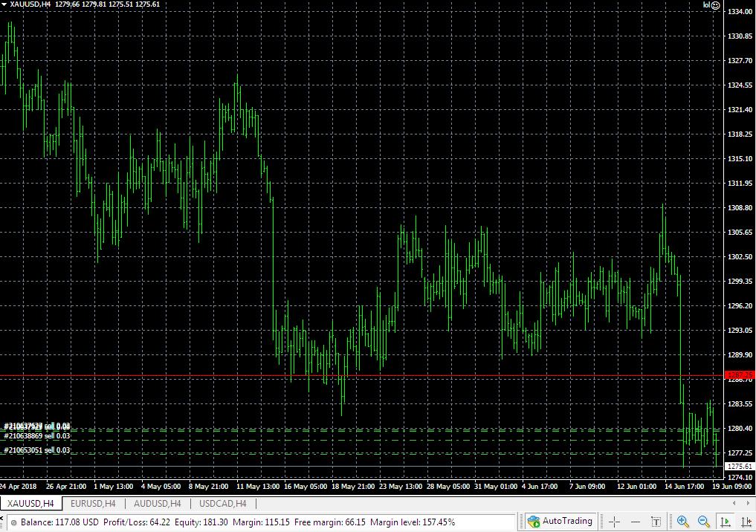This screenshot has height=532, width=756.
Task: Click sell order #210638869 label
Action: click(x=37, y=436)
